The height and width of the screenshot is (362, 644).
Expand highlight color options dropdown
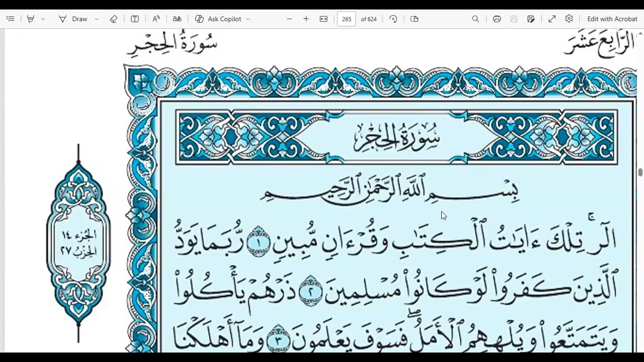[x=43, y=19]
